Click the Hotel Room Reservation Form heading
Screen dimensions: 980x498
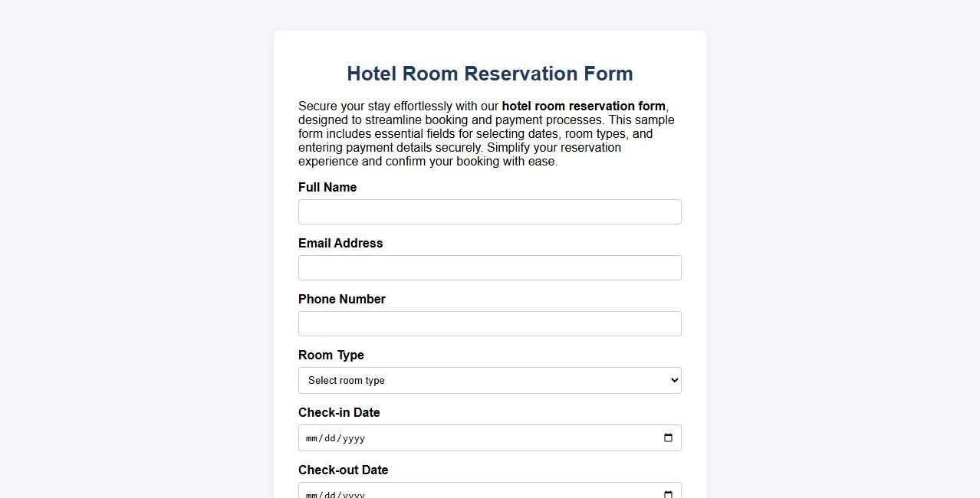tap(490, 74)
